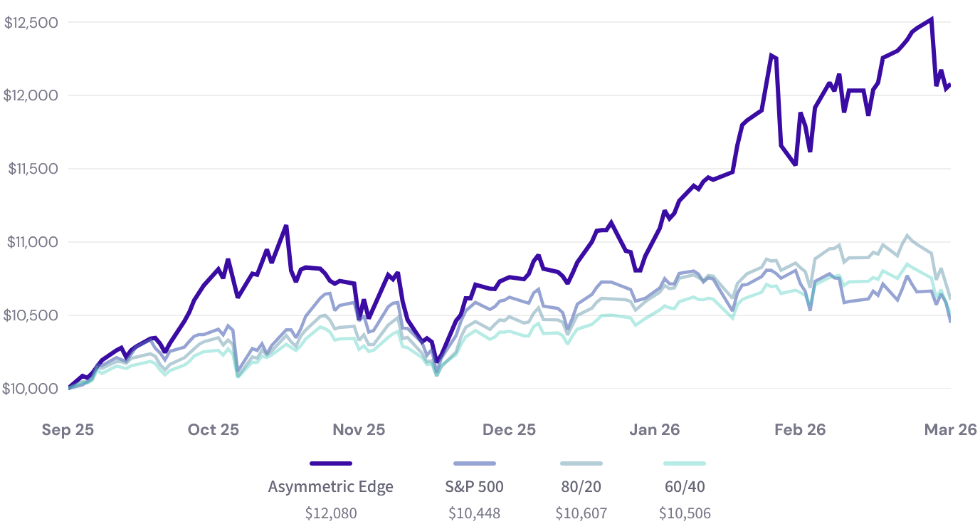The width and height of the screenshot is (980, 524).
Task: Click the Nov 25 x-axis label
Action: pos(359,430)
